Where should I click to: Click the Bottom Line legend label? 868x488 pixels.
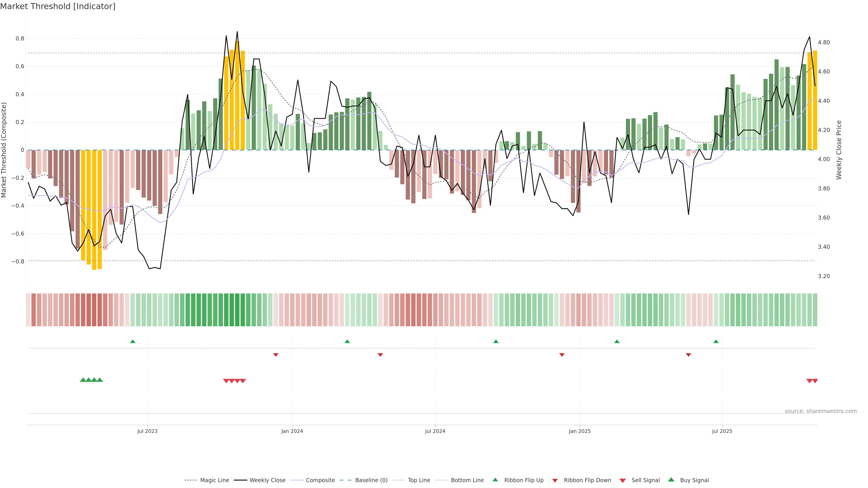point(467,480)
